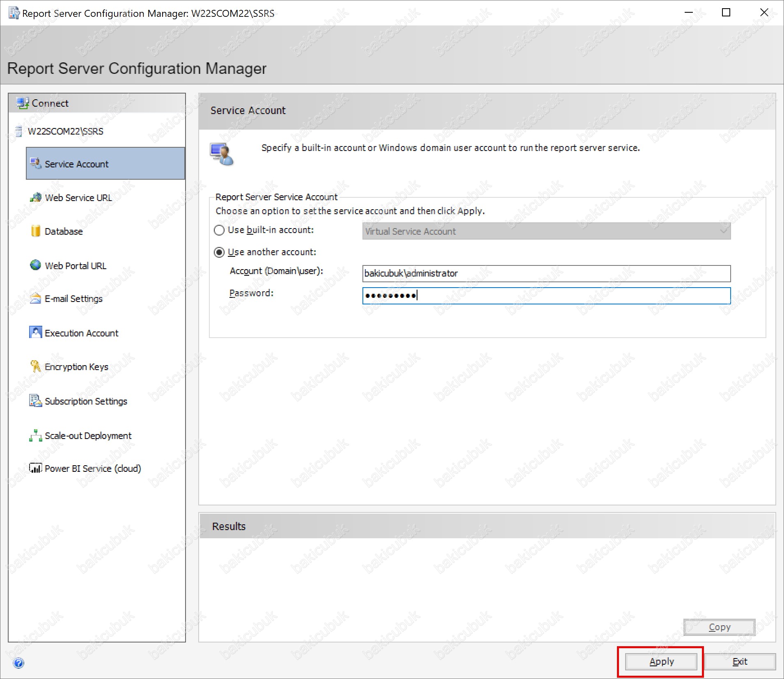Click the Scale-out Deployment network icon
784x679 pixels.
(x=36, y=435)
